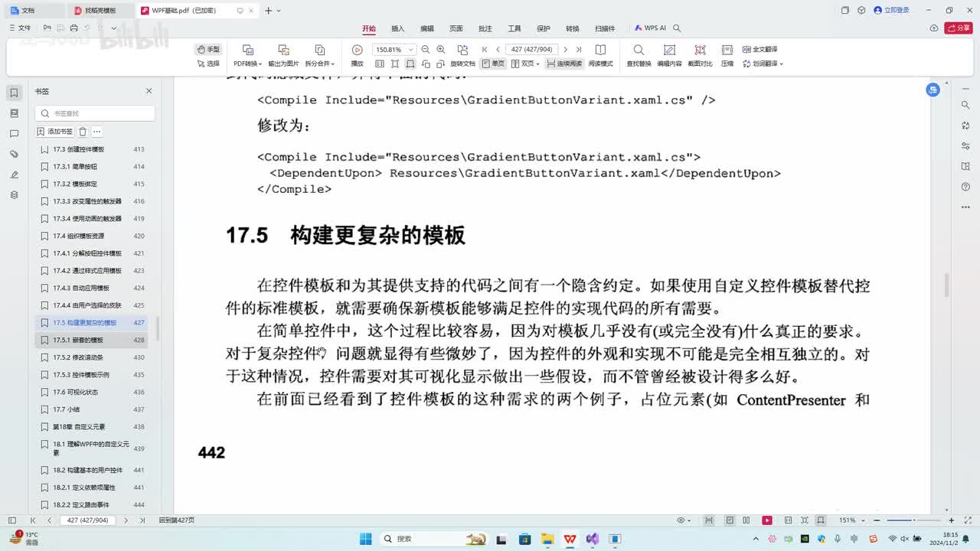Click the Windows Start button

(366, 539)
